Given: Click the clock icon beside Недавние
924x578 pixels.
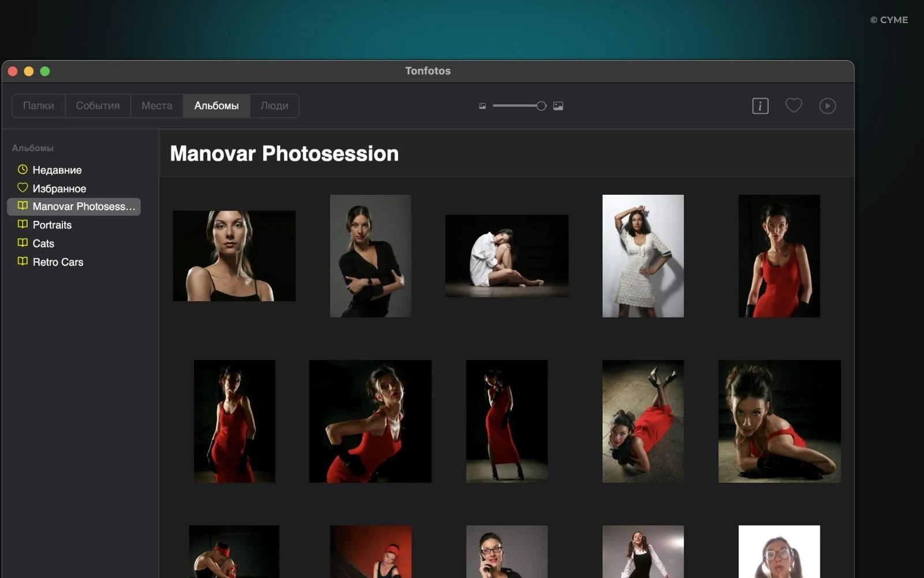Looking at the screenshot, I should click(23, 169).
